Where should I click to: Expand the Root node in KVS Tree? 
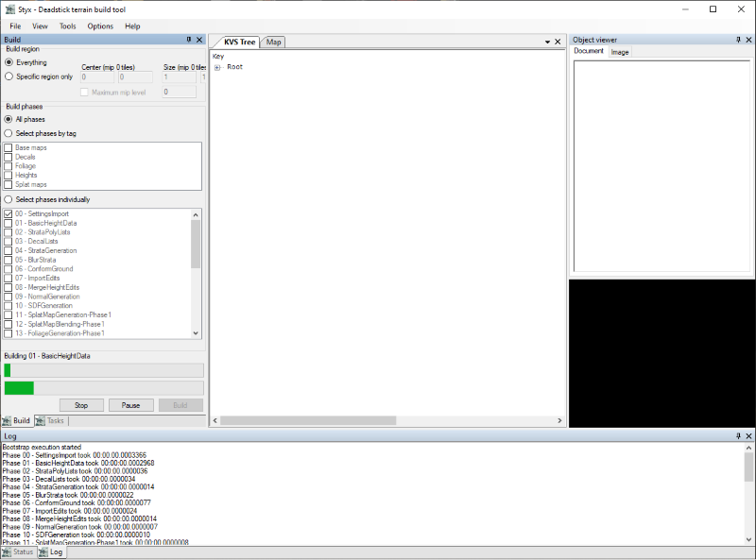point(217,67)
